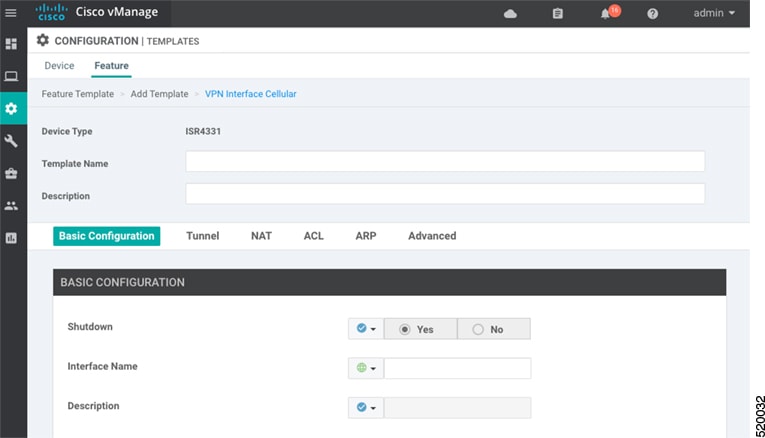Select No for Shutdown

[x=494, y=329]
